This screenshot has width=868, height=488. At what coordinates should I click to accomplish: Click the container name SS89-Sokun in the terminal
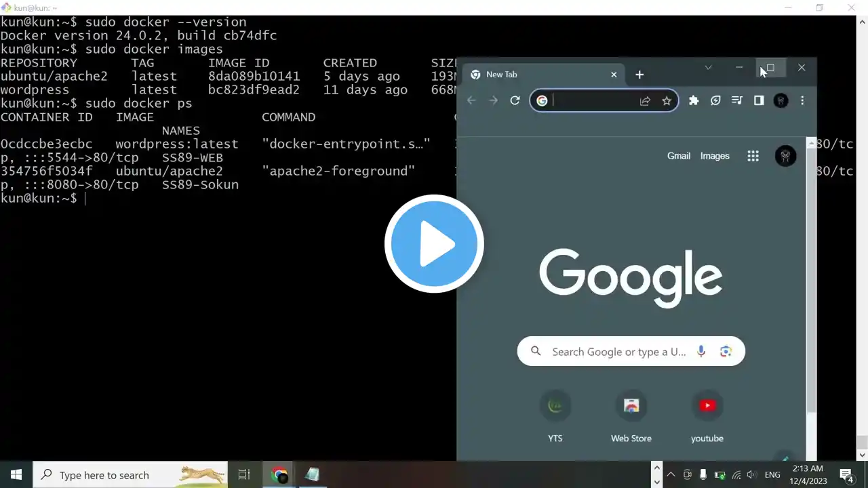coord(200,185)
